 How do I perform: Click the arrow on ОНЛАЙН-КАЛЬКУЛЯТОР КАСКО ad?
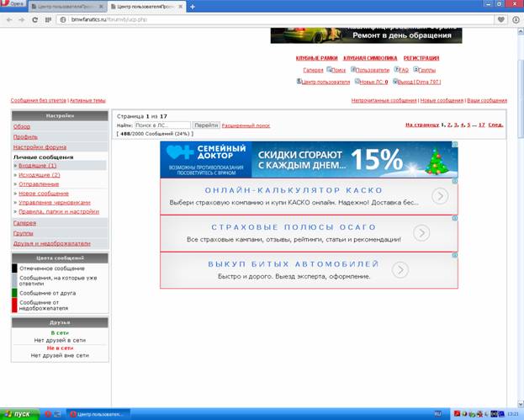click(x=439, y=196)
